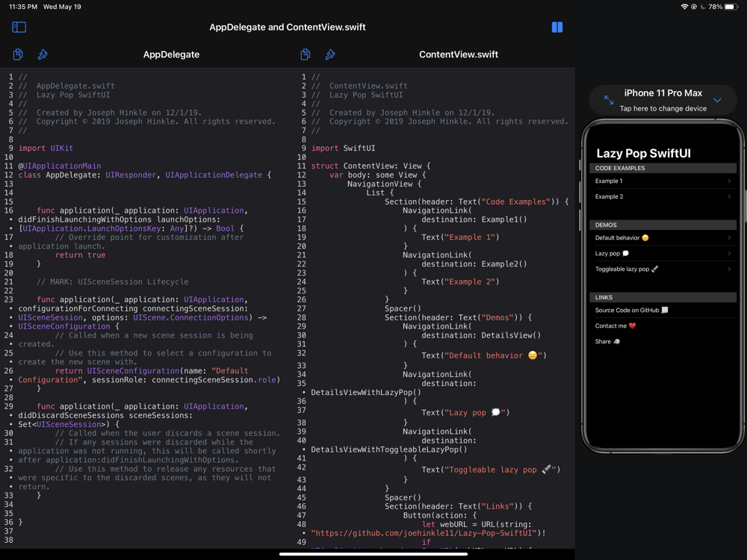Screen dimensions: 747x560
Task: Tap Source Code on GitHub link
Action: pos(631,310)
